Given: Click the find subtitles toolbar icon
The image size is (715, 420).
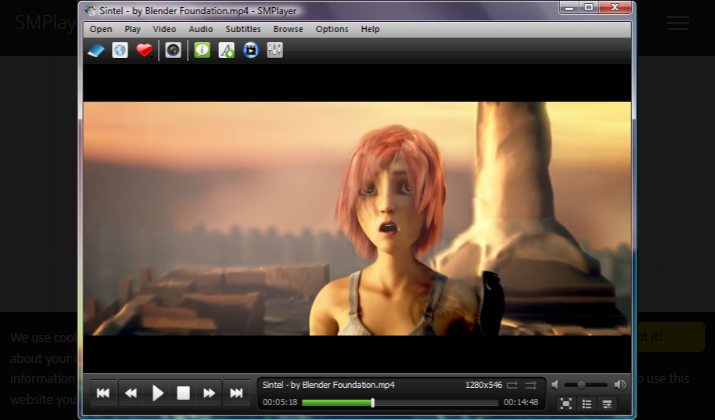Looking at the screenshot, I should (226, 50).
